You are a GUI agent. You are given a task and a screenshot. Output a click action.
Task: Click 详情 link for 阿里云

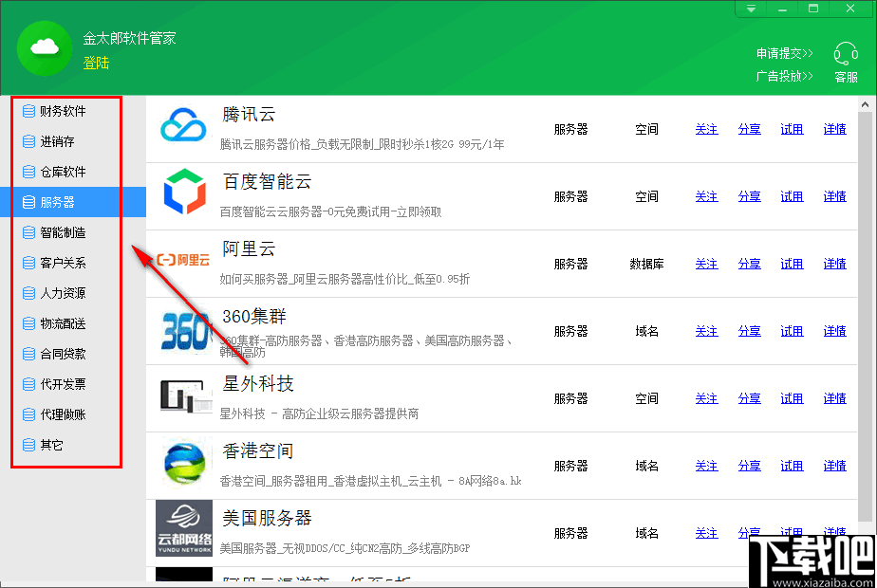click(x=834, y=264)
